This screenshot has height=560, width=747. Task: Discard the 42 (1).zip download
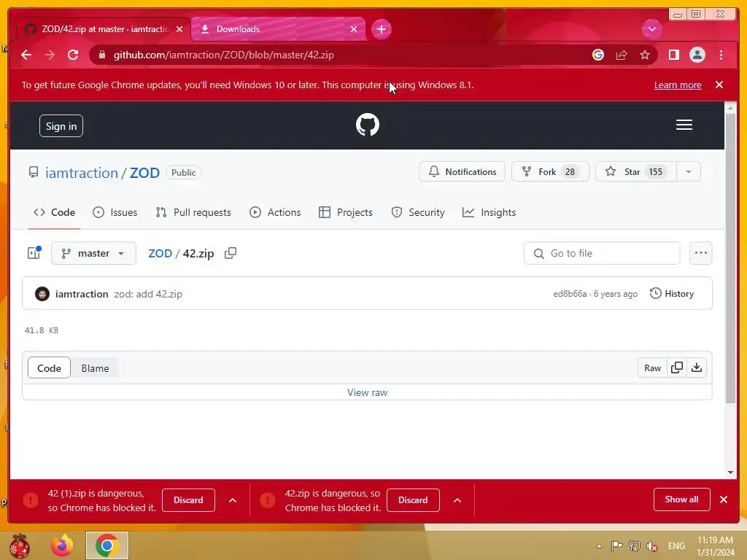click(x=188, y=500)
